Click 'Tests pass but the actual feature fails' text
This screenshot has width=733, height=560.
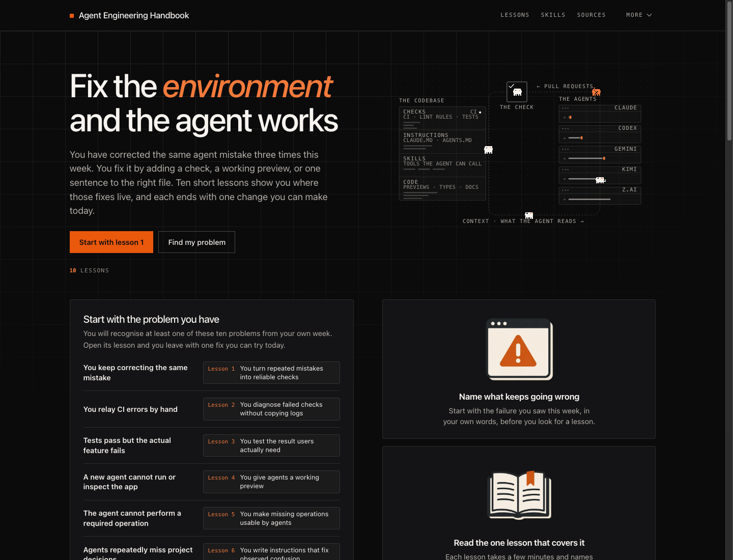pos(127,445)
